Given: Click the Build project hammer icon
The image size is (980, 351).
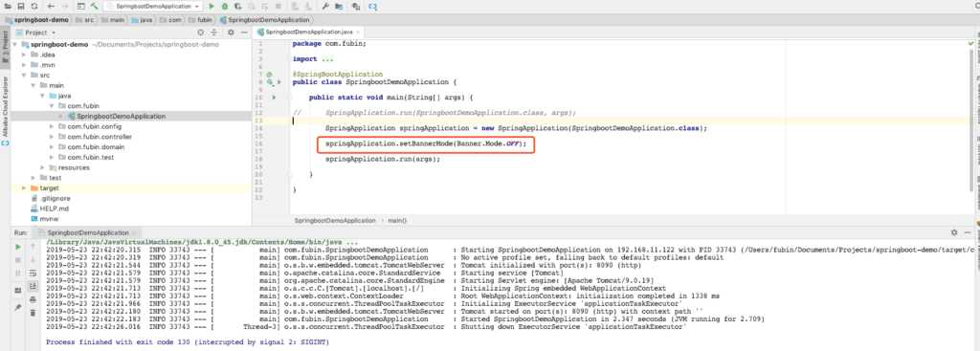Looking at the screenshot, I should coord(95,7).
